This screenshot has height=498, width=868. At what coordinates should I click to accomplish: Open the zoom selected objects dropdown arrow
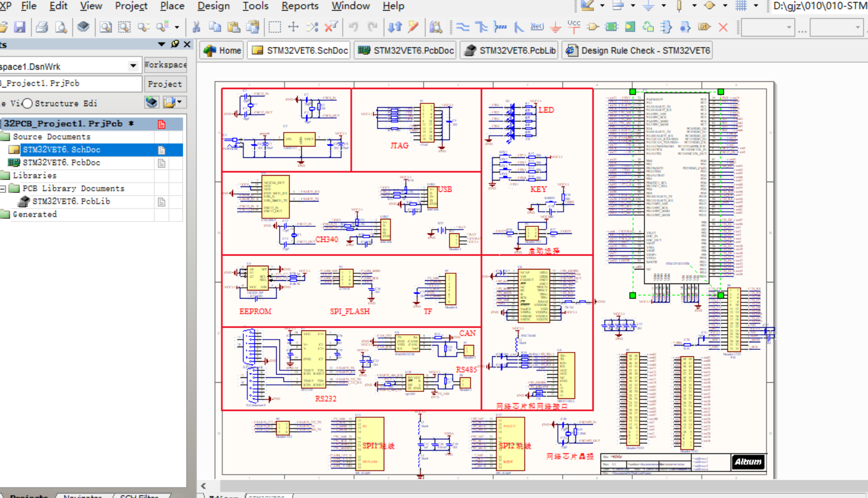click(177, 27)
